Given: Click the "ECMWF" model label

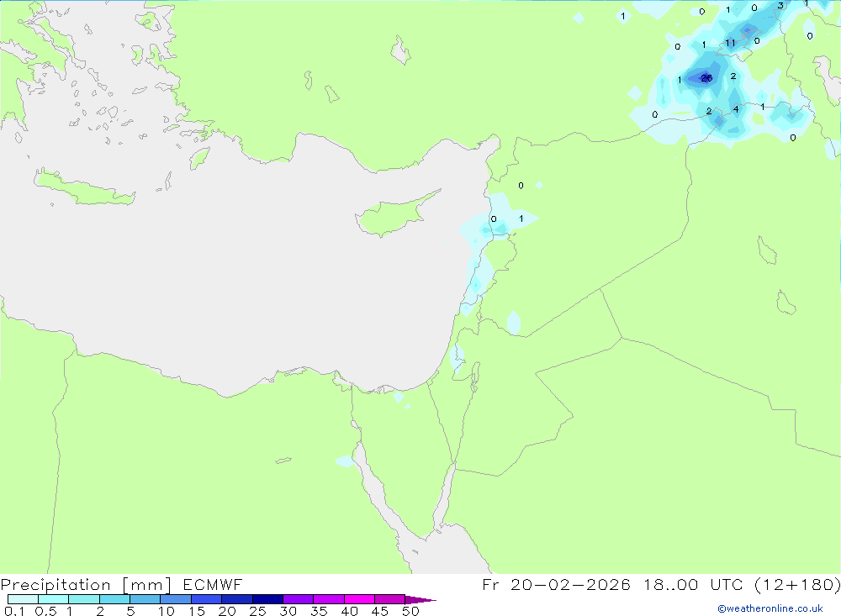Looking at the screenshot, I should (x=213, y=584).
